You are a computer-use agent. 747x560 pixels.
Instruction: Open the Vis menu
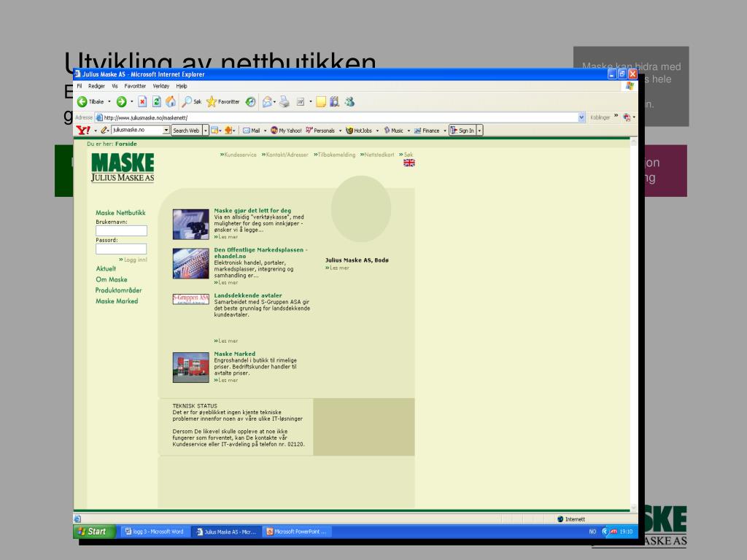[115, 86]
